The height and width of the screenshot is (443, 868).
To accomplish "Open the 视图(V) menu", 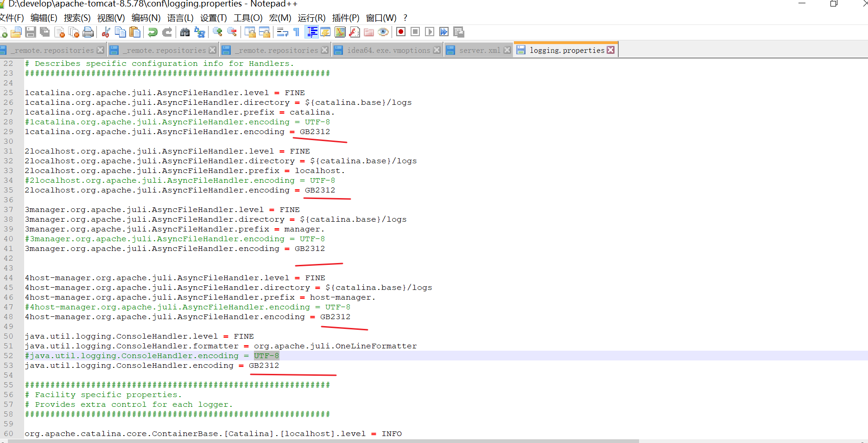I will [x=111, y=18].
